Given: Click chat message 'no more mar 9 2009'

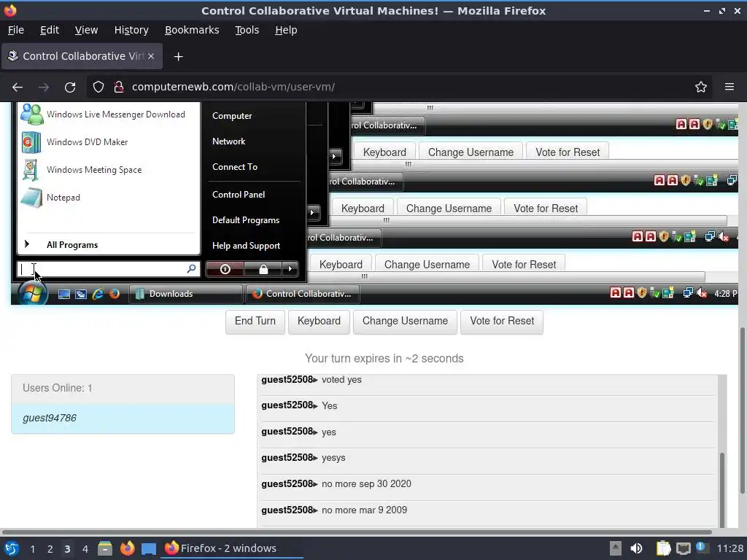Looking at the screenshot, I should (x=364, y=510).
